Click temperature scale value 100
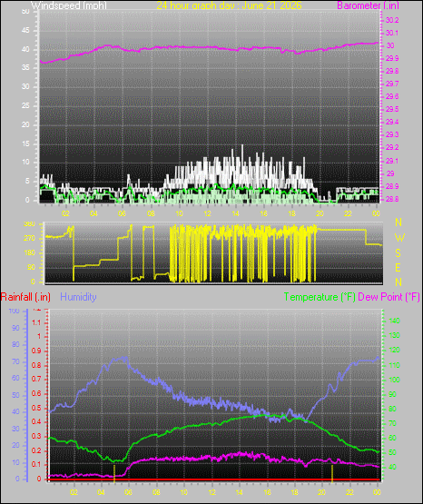 [395, 380]
